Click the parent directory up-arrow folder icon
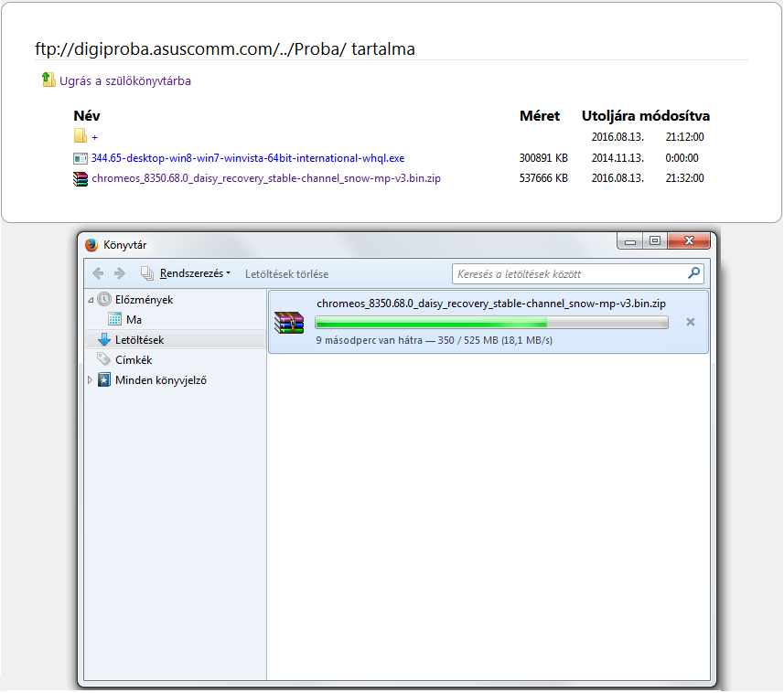 click(x=48, y=80)
